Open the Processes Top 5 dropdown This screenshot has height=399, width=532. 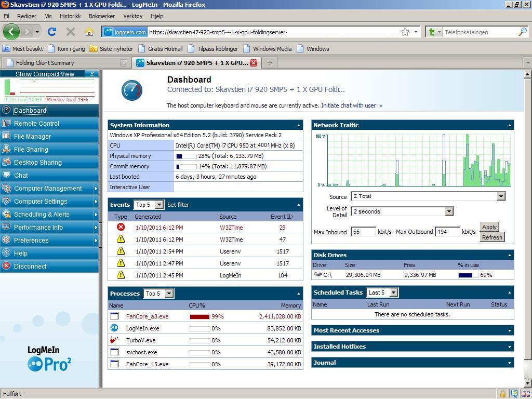[159, 294]
